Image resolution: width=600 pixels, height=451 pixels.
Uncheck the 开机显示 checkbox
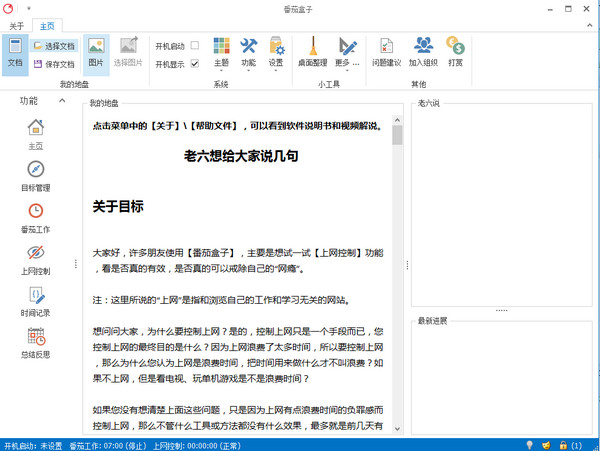(195, 64)
